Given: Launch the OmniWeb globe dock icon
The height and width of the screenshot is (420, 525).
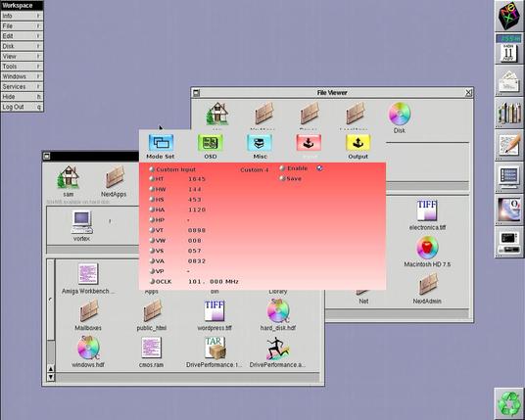Looking at the screenshot, I should coord(509,210).
